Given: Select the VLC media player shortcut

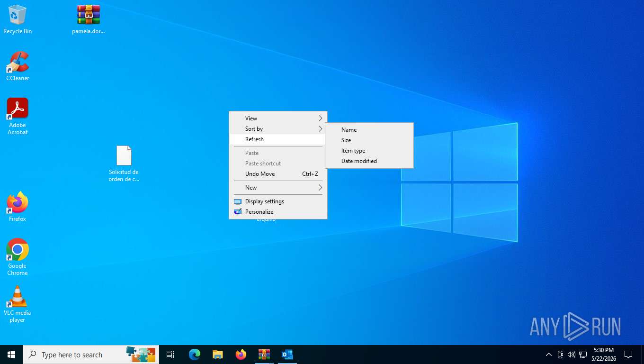Looking at the screenshot, I should pyautogui.click(x=18, y=304).
